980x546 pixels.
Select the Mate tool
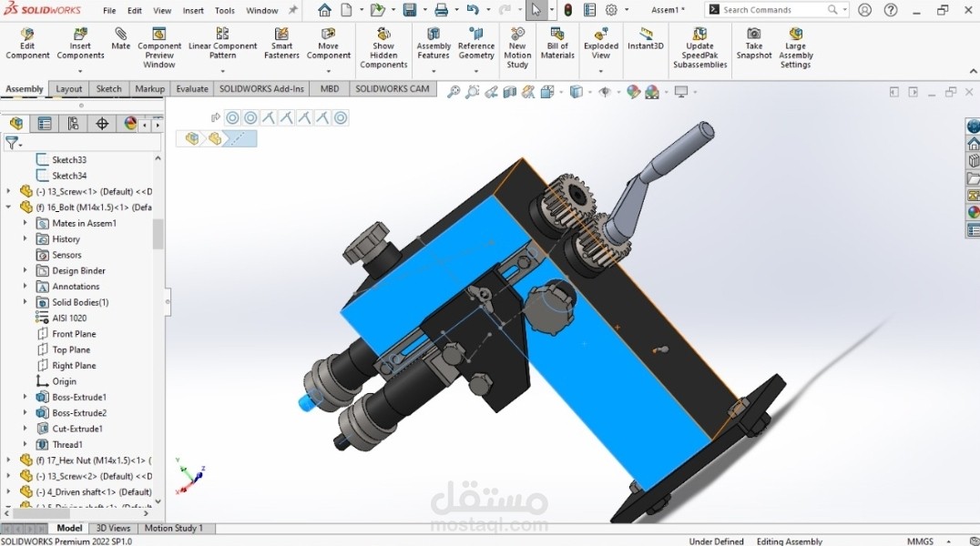[x=120, y=39]
